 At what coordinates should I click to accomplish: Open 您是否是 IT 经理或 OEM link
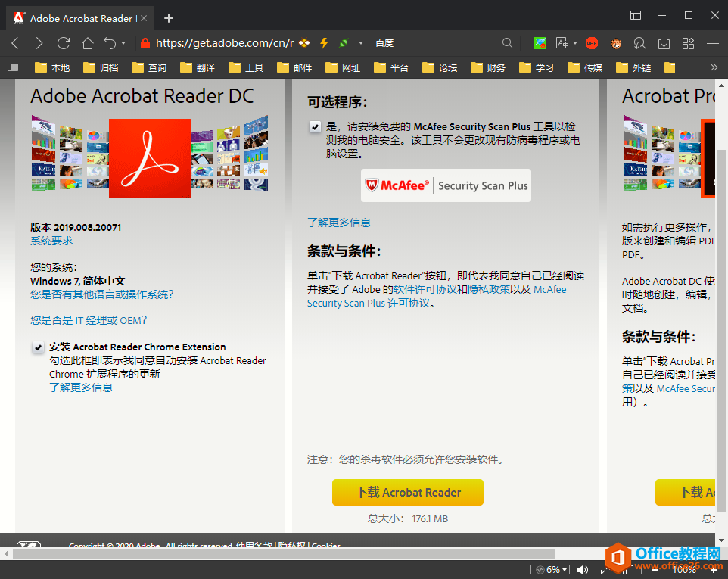89,320
